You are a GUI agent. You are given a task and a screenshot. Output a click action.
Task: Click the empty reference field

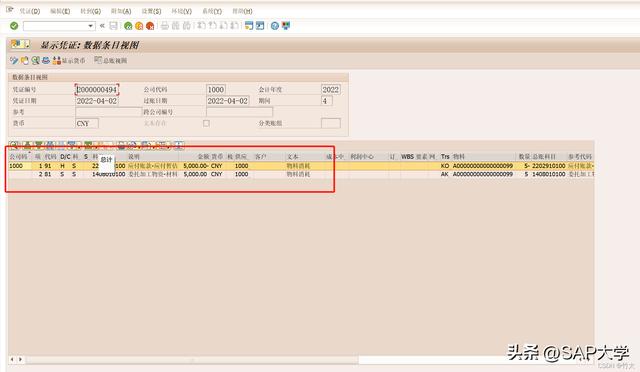coord(109,112)
